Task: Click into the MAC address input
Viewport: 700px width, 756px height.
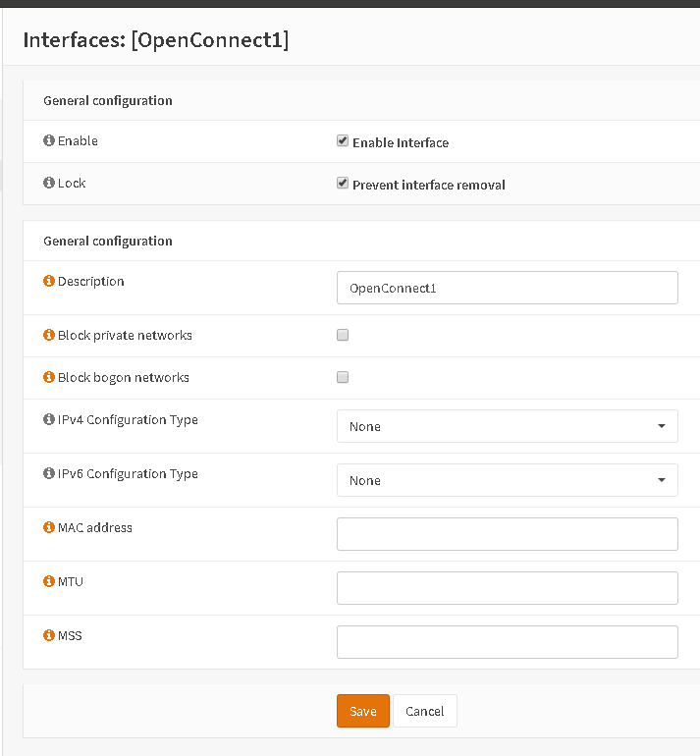Action: point(507,534)
